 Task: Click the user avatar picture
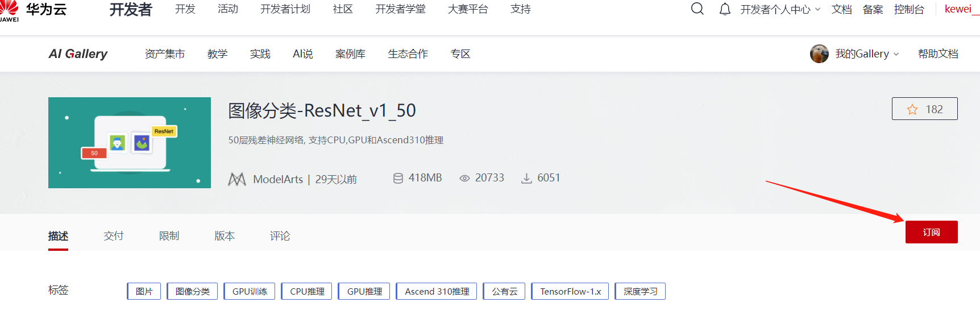tap(819, 54)
